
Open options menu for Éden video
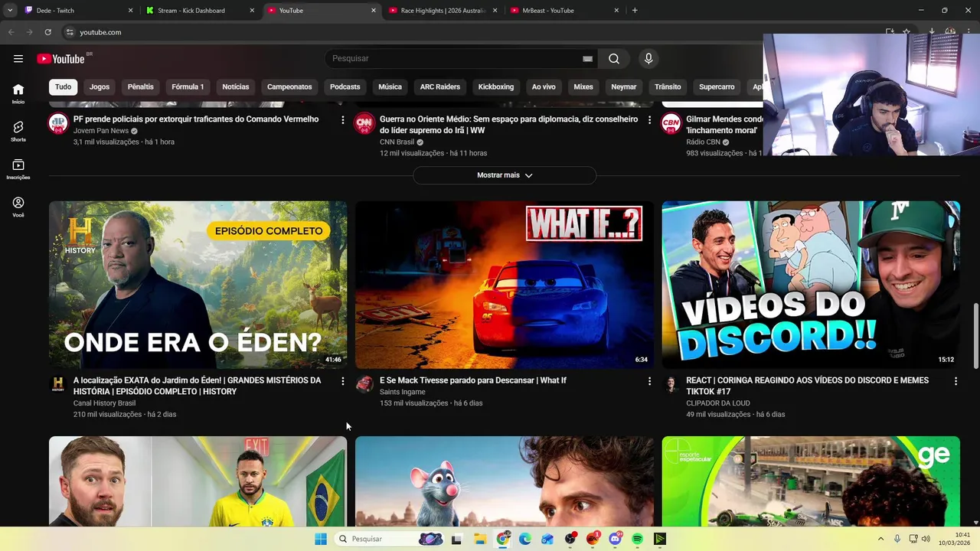(x=342, y=381)
